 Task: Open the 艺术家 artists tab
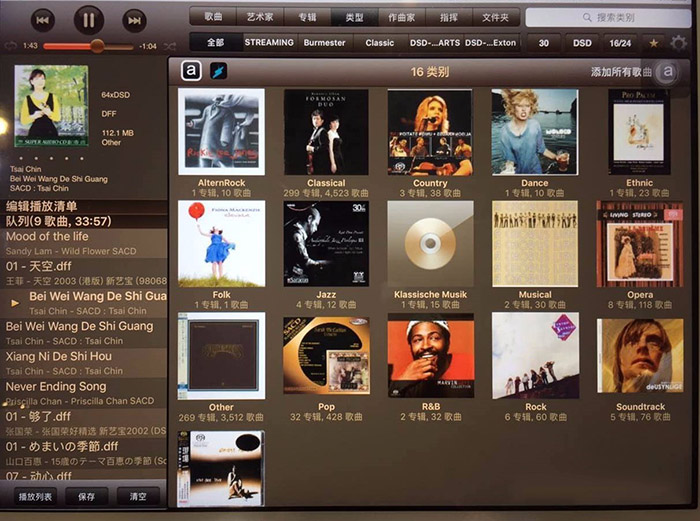(x=260, y=17)
